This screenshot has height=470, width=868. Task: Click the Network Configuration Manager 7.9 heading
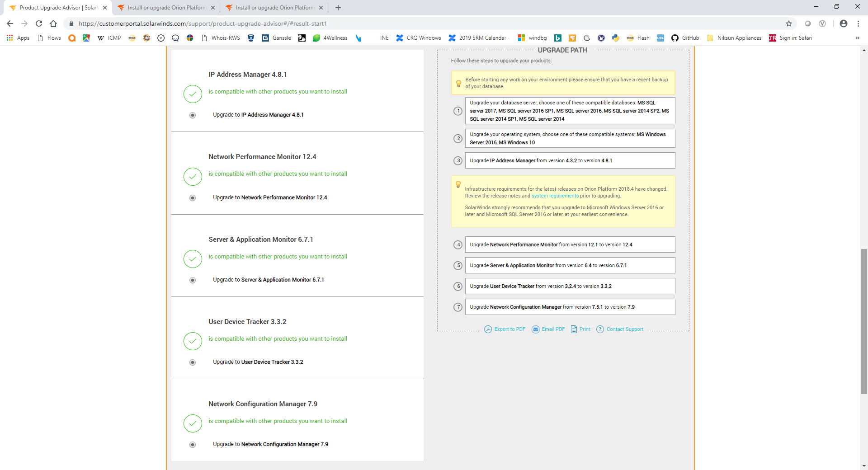pos(263,404)
